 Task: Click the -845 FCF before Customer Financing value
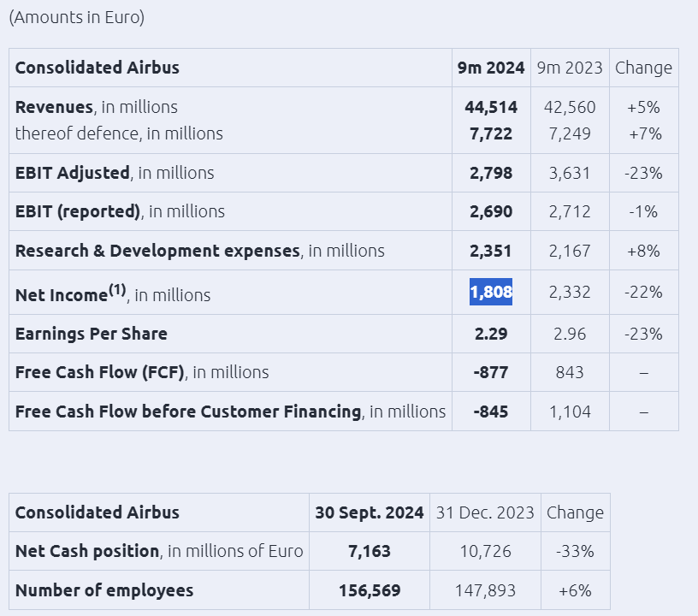click(x=491, y=412)
